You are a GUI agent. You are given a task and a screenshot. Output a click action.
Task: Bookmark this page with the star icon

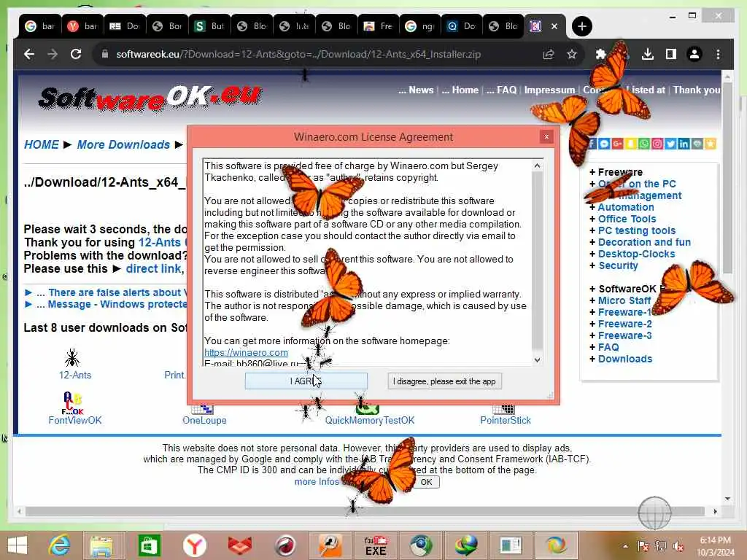pyautogui.click(x=572, y=54)
